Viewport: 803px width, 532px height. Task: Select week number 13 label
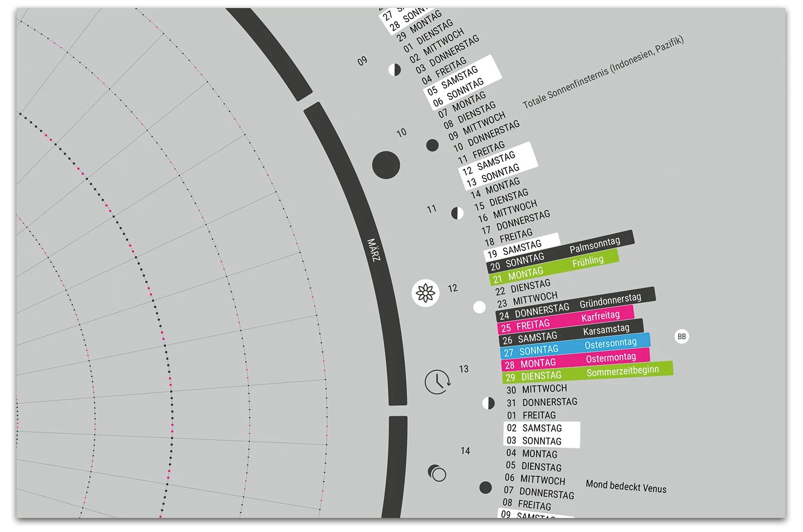464,369
